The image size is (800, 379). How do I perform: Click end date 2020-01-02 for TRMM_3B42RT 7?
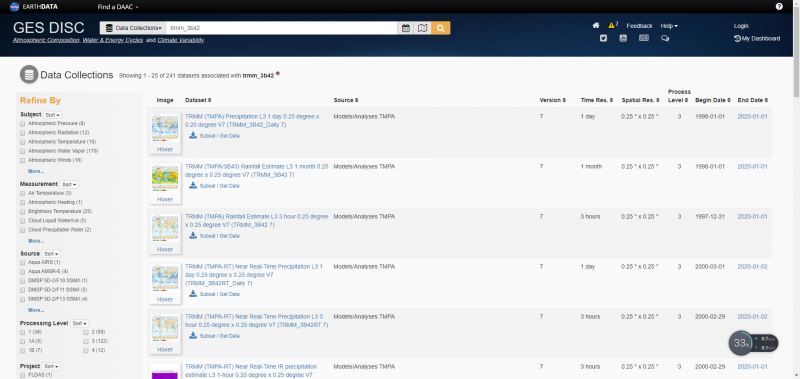pyautogui.click(x=753, y=316)
